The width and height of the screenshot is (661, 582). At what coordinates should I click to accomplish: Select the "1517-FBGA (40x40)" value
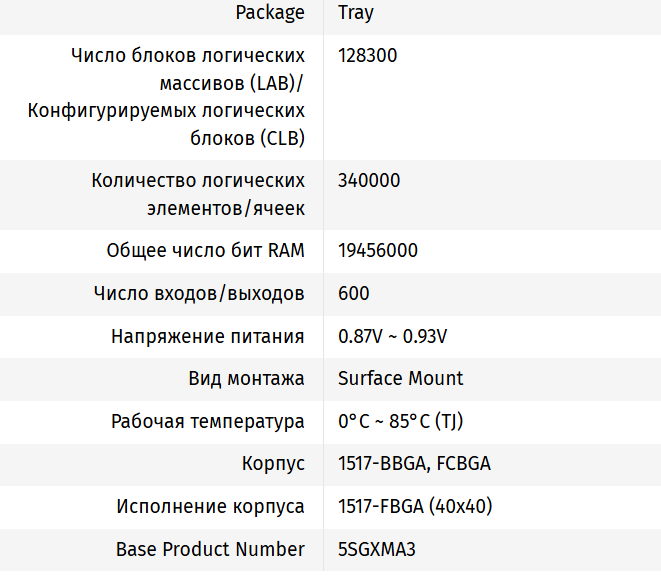[x=415, y=507]
